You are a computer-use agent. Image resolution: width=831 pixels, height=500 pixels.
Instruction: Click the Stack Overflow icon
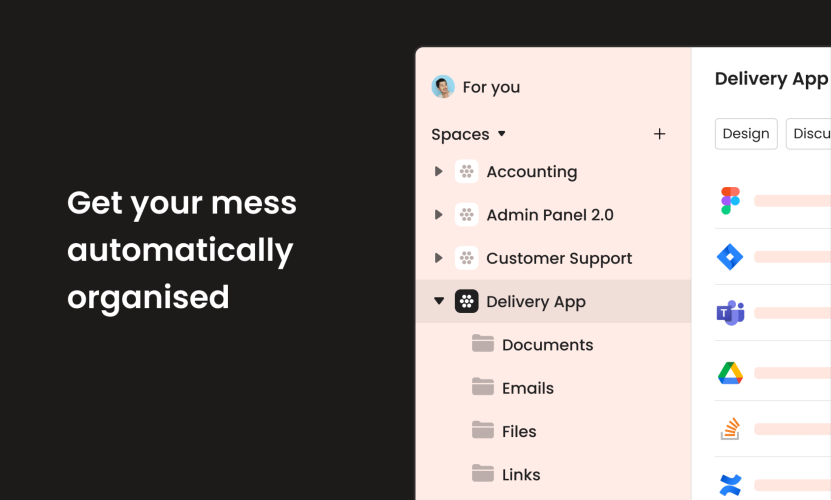coord(730,429)
